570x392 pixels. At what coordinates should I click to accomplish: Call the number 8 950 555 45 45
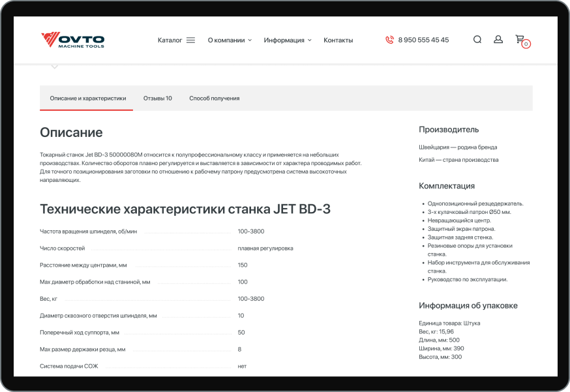[423, 40]
